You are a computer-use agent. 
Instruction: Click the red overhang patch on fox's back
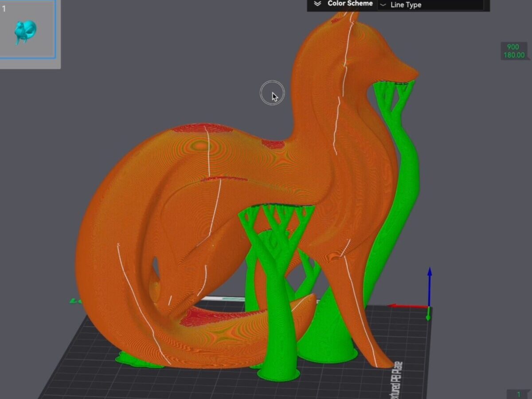[202, 129]
